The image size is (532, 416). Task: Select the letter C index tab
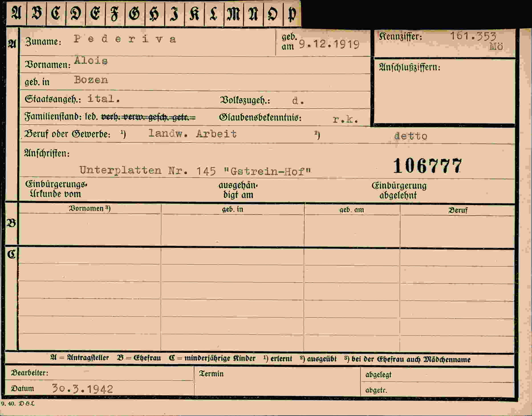56,13
